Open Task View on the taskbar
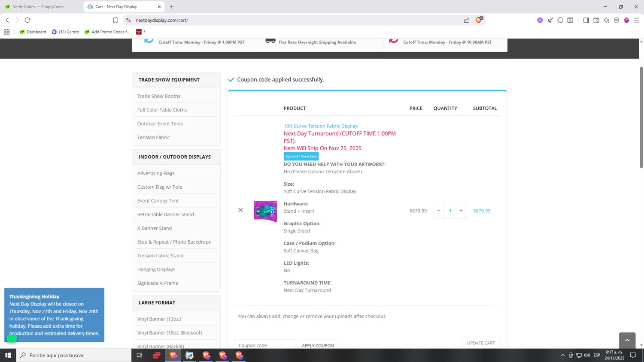644x362 pixels. pos(140,355)
